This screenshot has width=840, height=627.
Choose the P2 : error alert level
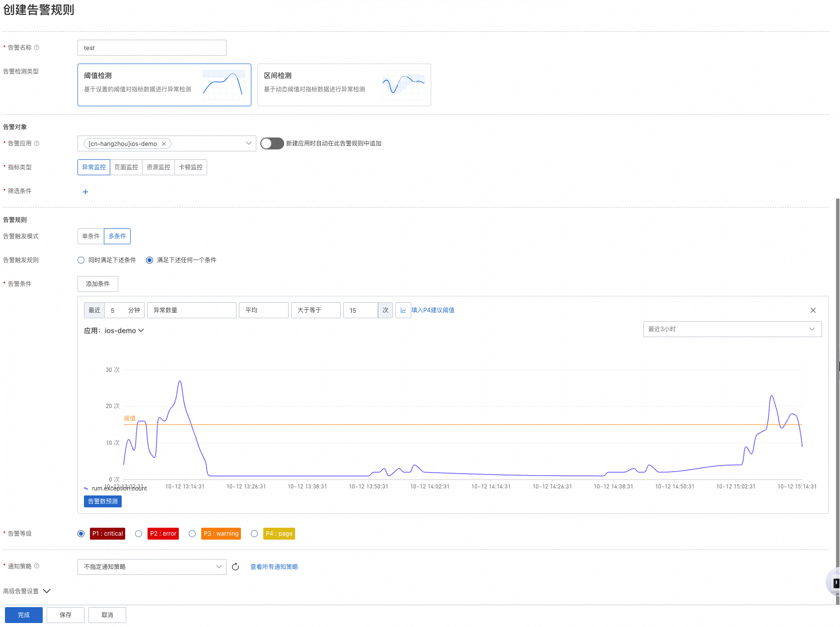139,534
